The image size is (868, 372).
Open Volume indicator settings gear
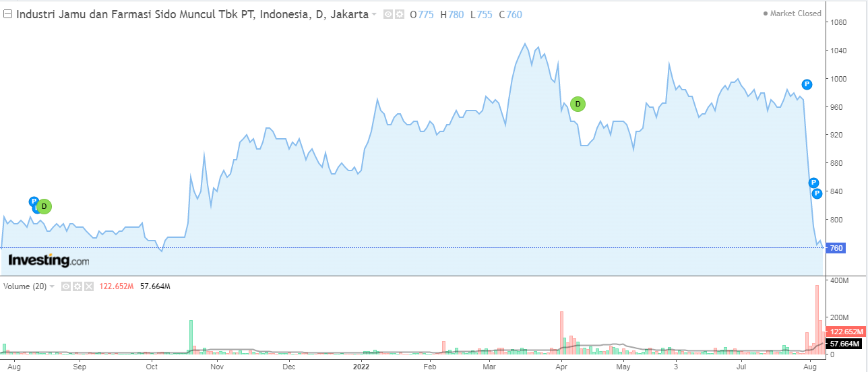click(77, 286)
